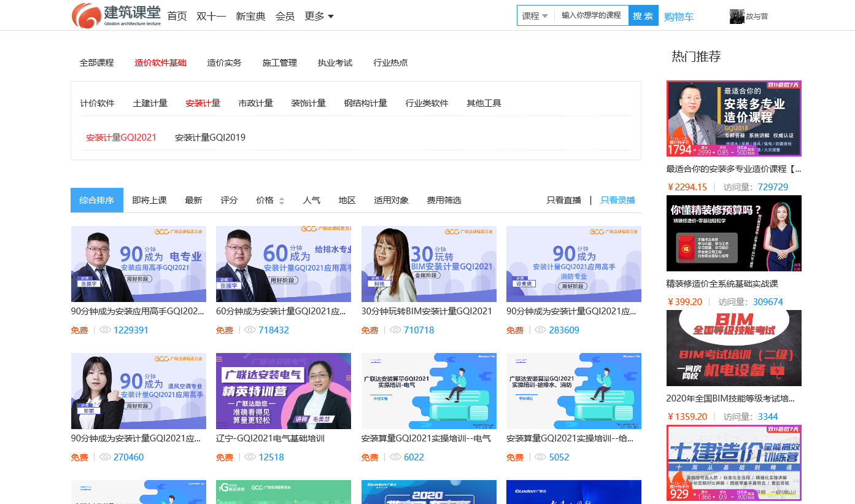Click the eye icon next to 710718

pos(395,330)
